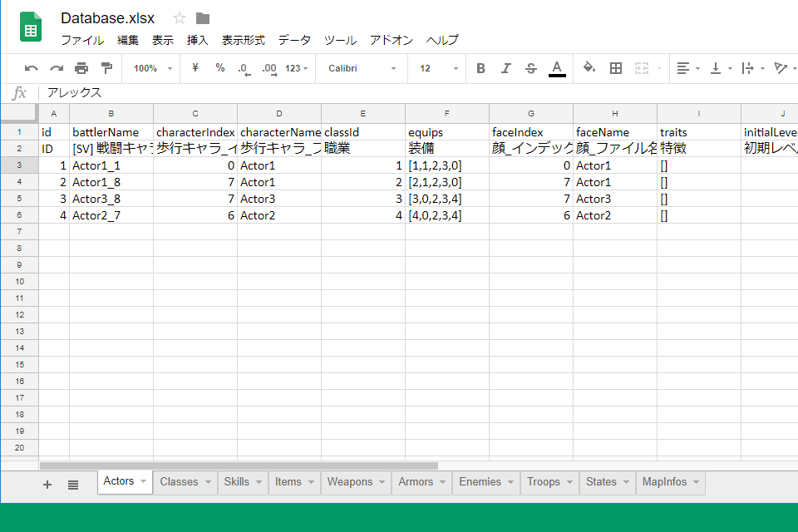The height and width of the screenshot is (532, 798).
Task: Click the formula bar containing アレックス
Action: (417, 92)
